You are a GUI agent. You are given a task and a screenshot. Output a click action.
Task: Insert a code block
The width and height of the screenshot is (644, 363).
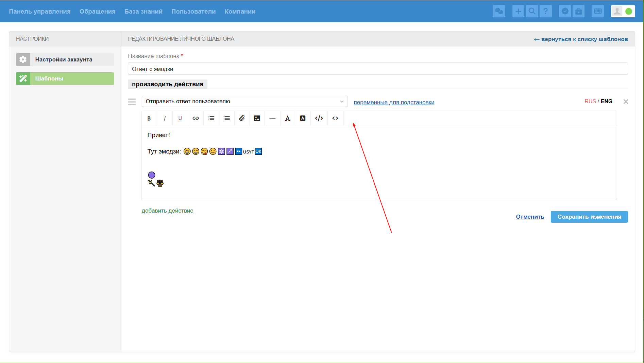click(x=319, y=119)
